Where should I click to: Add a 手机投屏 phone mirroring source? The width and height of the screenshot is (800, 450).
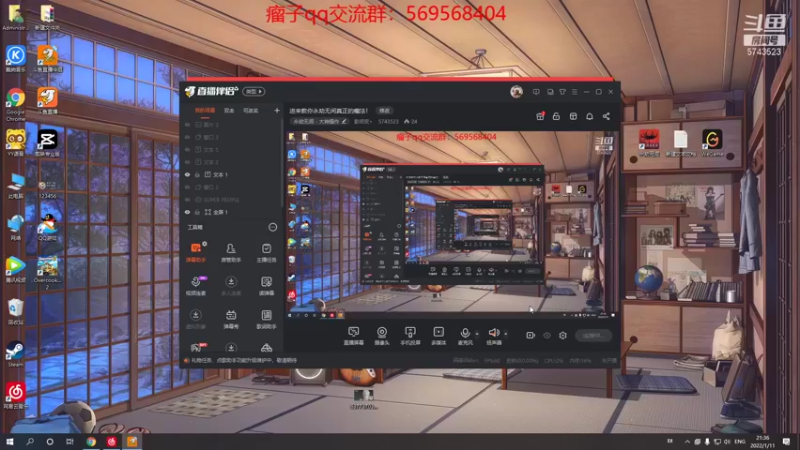coord(410,336)
